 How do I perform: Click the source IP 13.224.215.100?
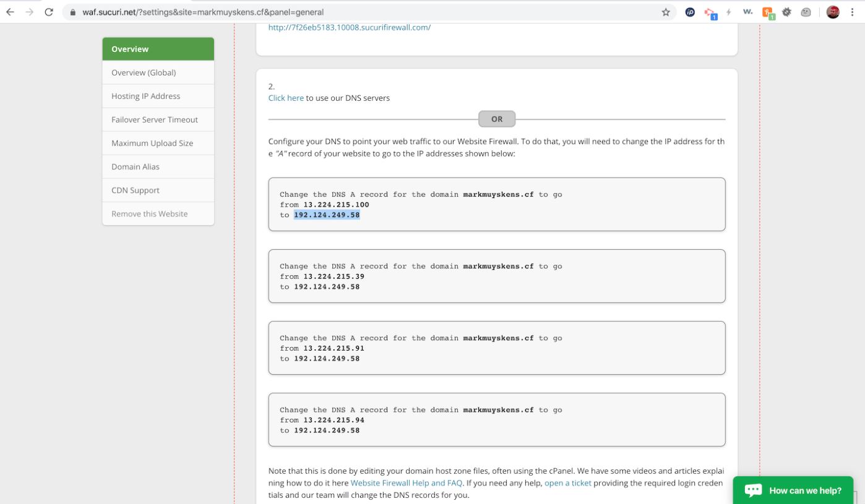(336, 204)
